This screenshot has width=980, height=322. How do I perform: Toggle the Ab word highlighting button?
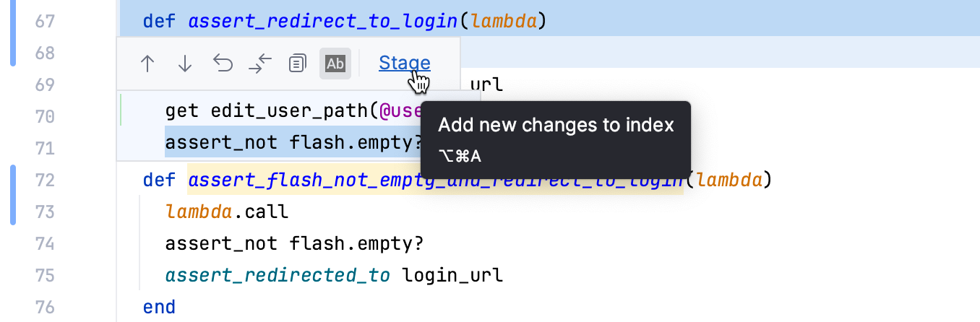(x=335, y=64)
